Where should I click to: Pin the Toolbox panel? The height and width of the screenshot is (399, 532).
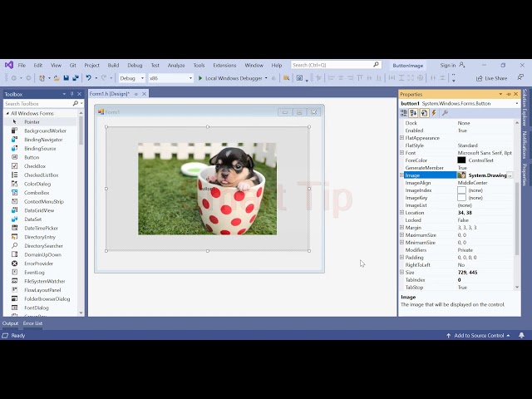tap(72, 94)
